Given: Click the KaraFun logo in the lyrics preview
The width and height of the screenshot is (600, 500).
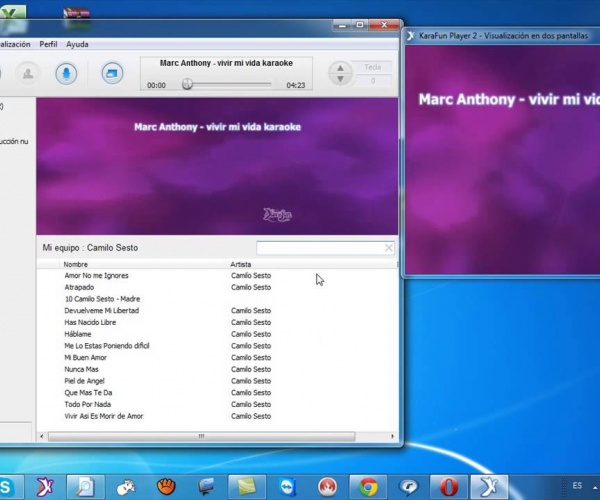Looking at the screenshot, I should (277, 215).
